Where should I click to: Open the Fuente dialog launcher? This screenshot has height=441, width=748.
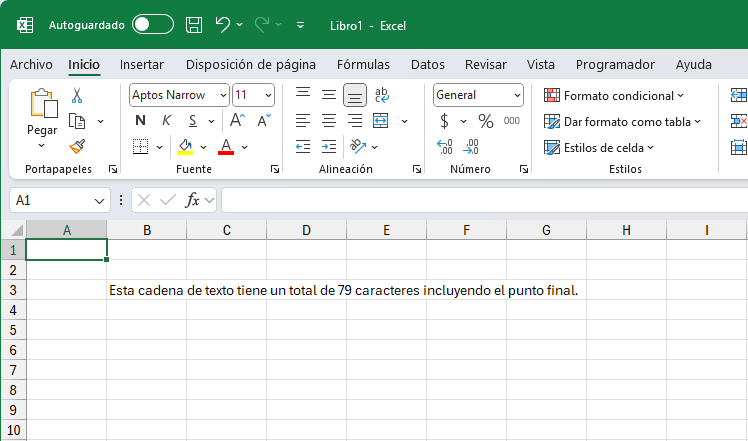pyautogui.click(x=275, y=169)
